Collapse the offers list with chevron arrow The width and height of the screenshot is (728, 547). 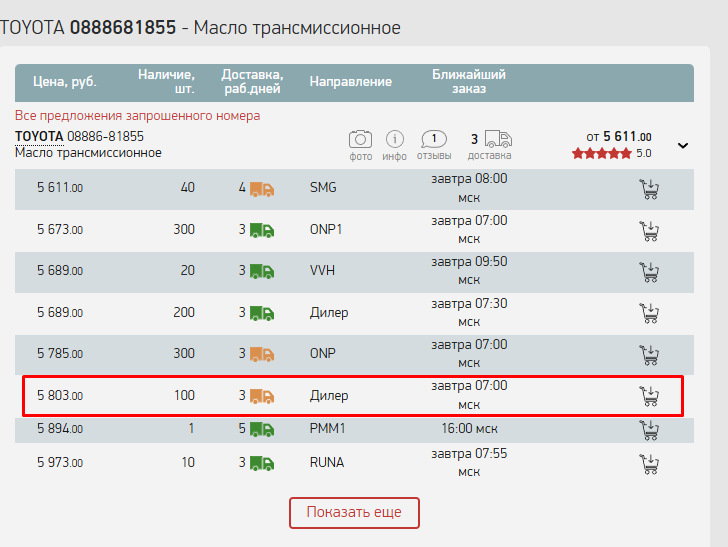tap(682, 145)
